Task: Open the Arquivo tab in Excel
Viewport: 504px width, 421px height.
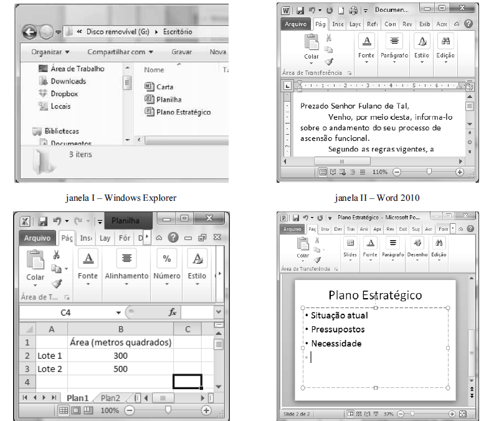Action: [37, 238]
